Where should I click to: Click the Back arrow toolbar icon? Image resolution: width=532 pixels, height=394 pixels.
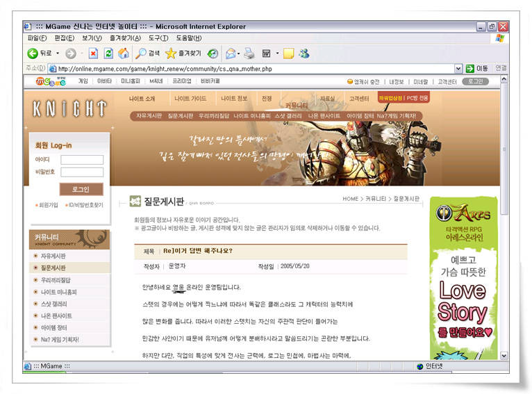pos(33,54)
